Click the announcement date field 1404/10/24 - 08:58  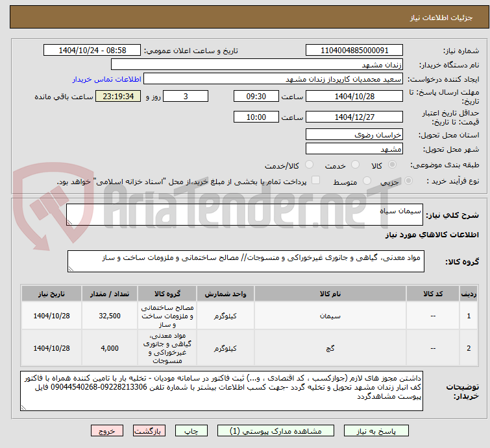pyautogui.click(x=92, y=51)
